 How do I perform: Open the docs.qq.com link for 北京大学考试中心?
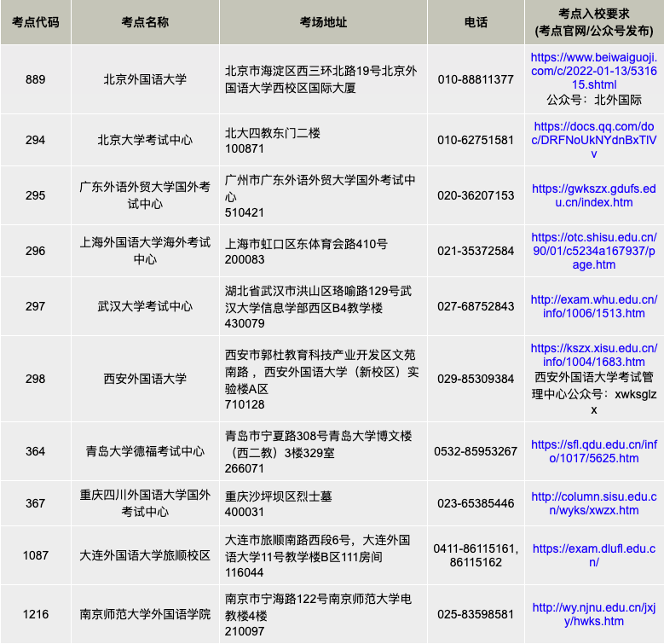594,140
